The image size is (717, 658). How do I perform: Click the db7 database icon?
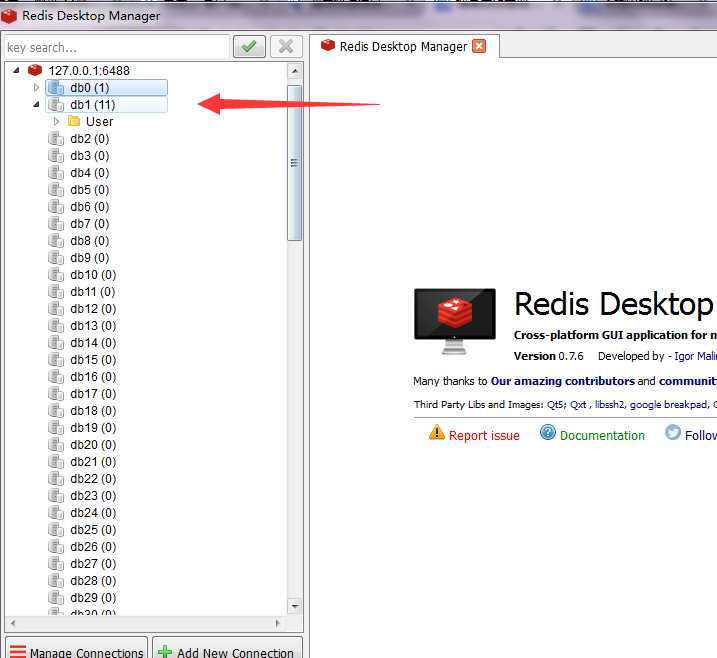pyautogui.click(x=56, y=224)
